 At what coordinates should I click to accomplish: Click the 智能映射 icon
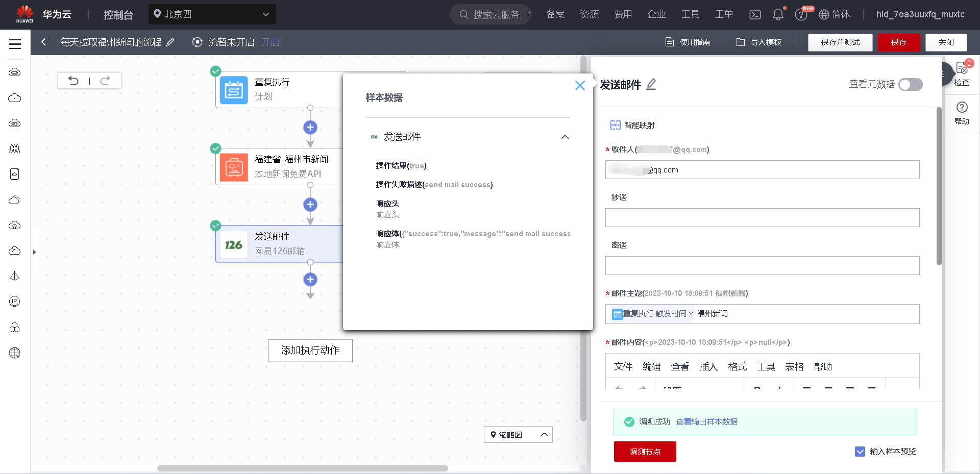[x=616, y=125]
